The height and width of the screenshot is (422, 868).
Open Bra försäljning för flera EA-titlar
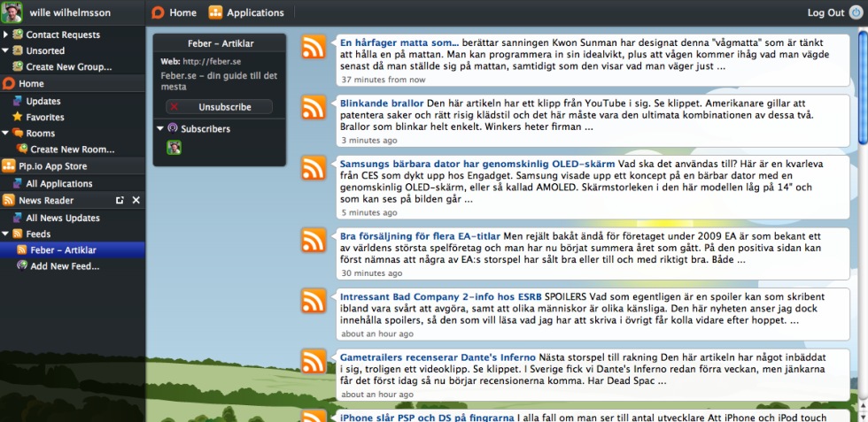tap(420, 235)
